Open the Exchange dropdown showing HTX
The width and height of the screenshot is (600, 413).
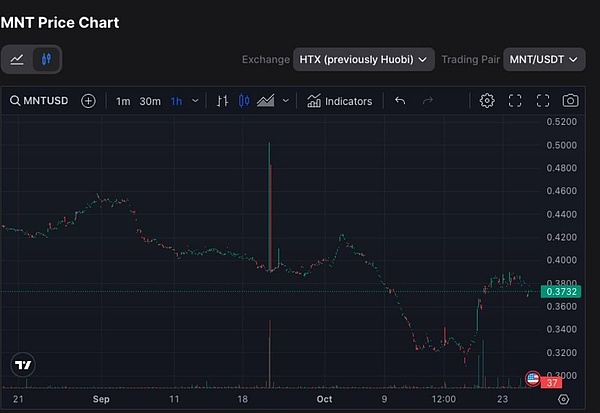[x=363, y=60]
